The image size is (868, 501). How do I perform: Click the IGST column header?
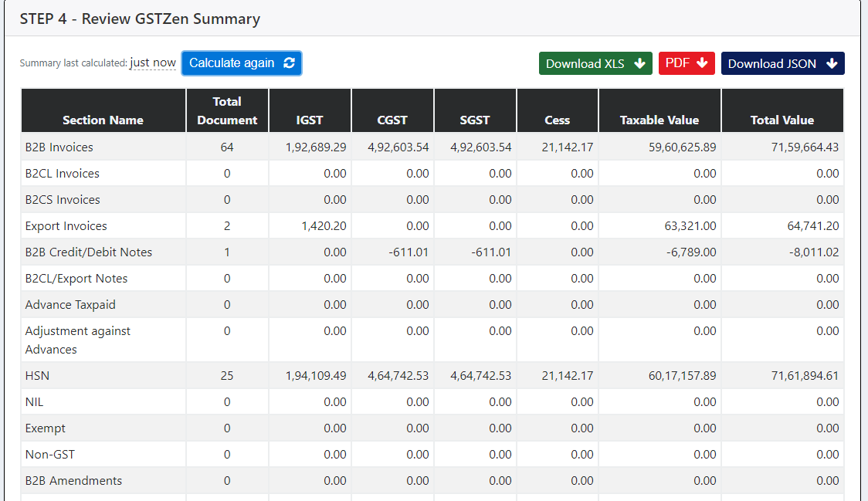tap(310, 120)
